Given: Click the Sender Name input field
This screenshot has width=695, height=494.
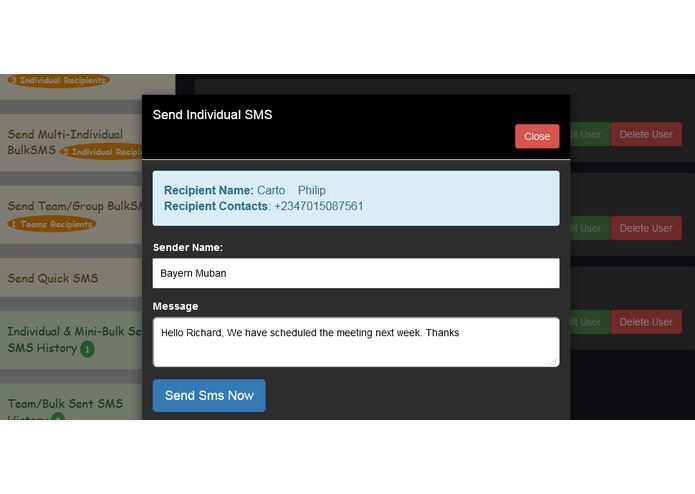Looking at the screenshot, I should 356,273.
